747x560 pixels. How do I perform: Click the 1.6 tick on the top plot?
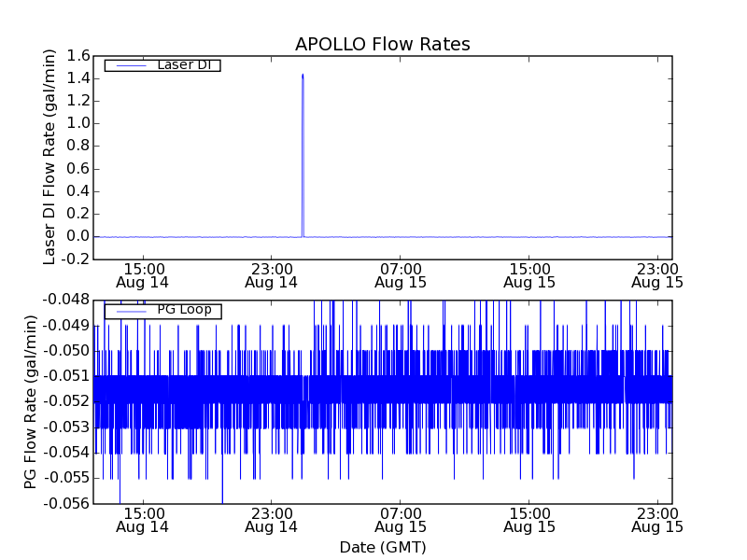(78, 56)
